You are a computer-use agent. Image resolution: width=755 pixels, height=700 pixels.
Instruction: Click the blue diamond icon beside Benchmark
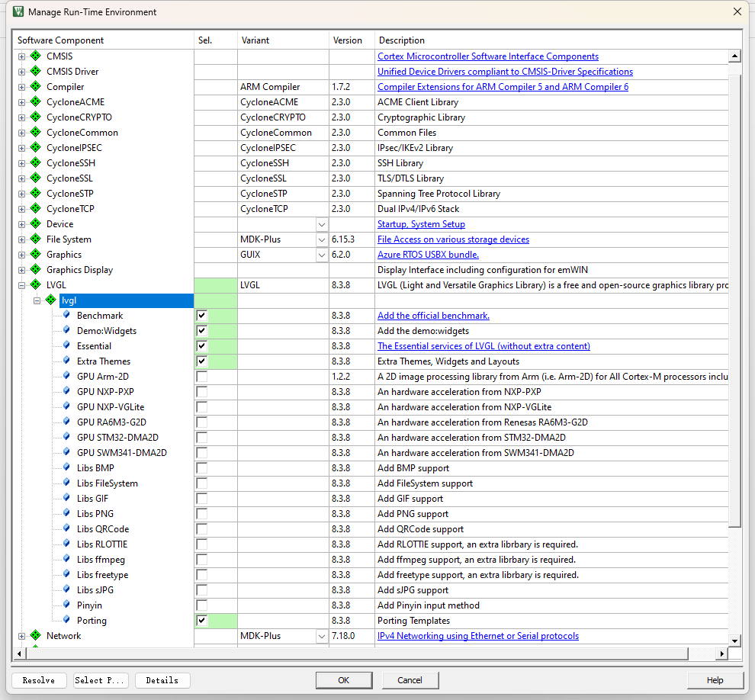(x=66, y=315)
